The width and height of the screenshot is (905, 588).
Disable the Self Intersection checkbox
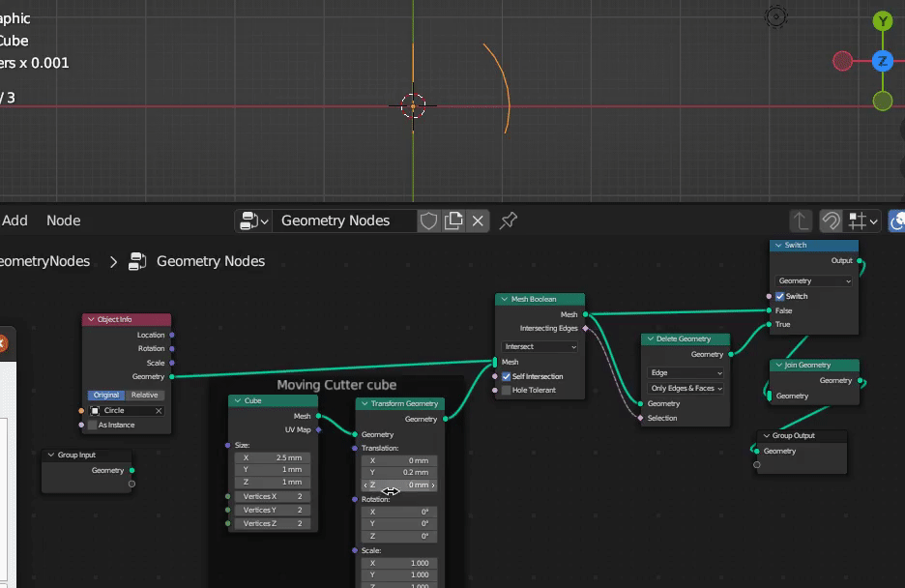[x=507, y=377]
